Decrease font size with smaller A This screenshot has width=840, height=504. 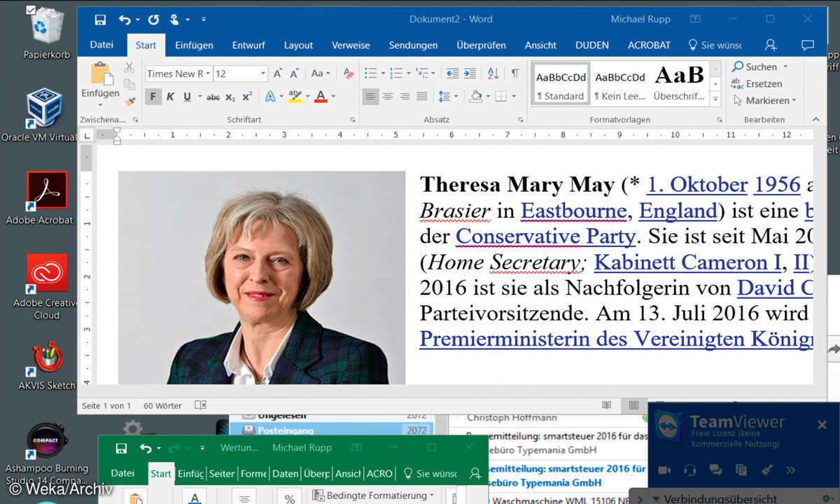[295, 73]
